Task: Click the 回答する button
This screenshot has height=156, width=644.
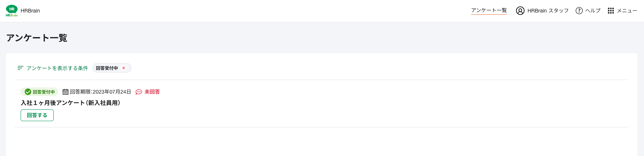Action: [x=37, y=115]
